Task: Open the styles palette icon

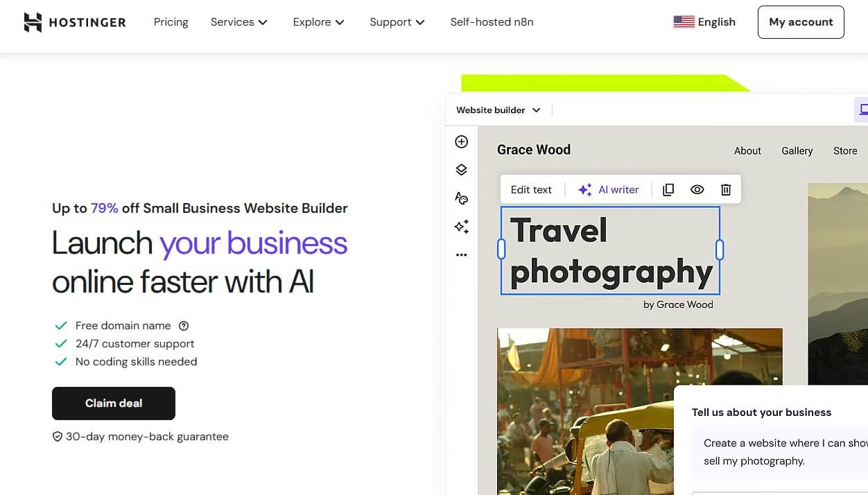Action: [462, 198]
